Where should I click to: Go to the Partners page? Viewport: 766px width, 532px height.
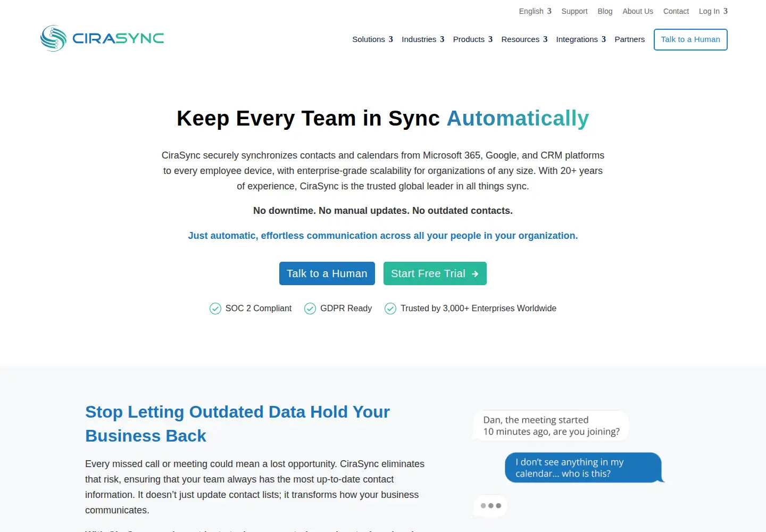(630, 39)
